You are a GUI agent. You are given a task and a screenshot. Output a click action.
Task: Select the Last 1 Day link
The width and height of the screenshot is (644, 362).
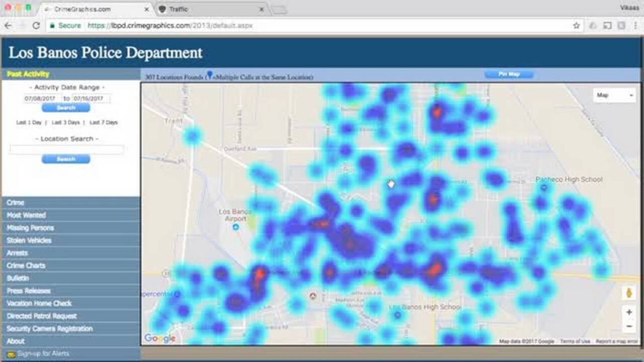(29, 122)
